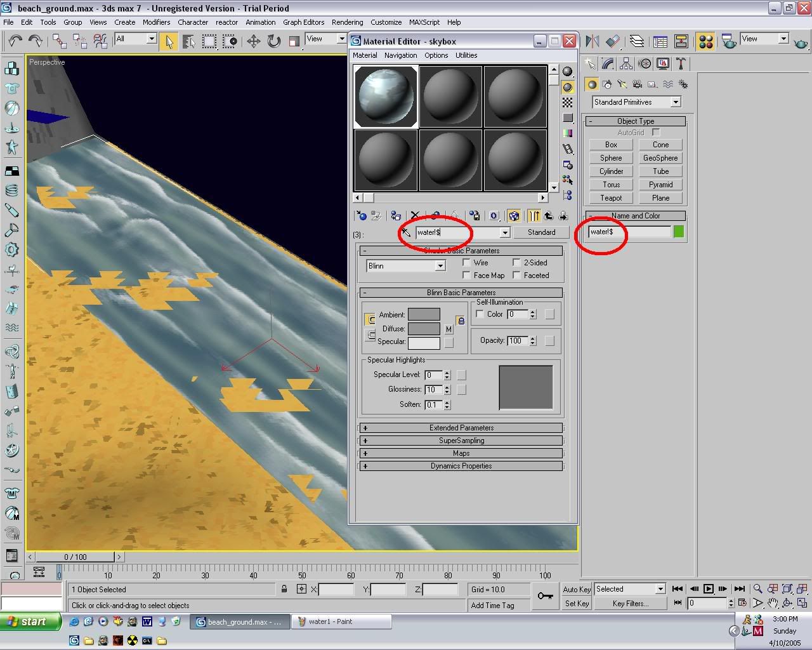Click the Mirror Selected Objects tool
812x650 pixels.
[x=593, y=41]
